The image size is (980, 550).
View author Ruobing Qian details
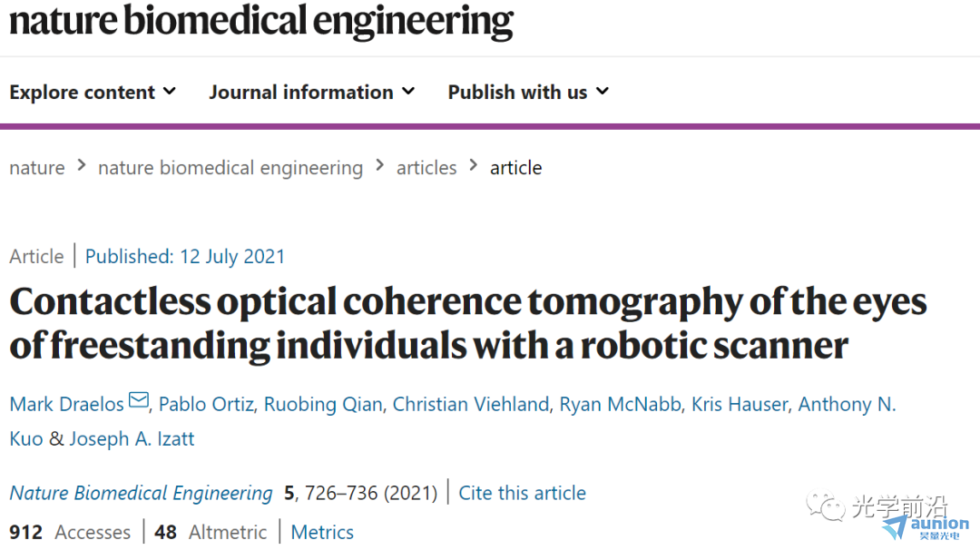click(x=323, y=404)
